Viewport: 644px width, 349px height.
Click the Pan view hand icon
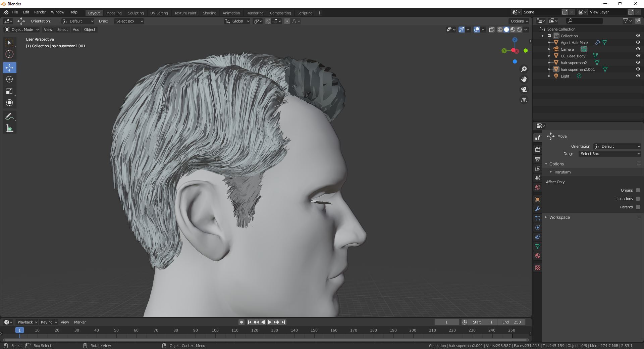pyautogui.click(x=524, y=79)
